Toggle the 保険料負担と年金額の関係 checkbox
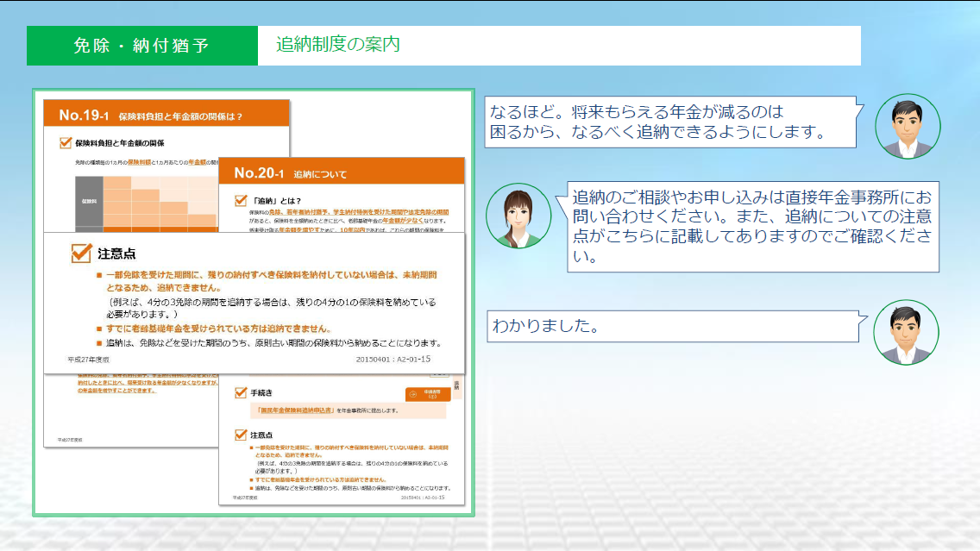The width and height of the screenshot is (980, 551). pyautogui.click(x=66, y=143)
